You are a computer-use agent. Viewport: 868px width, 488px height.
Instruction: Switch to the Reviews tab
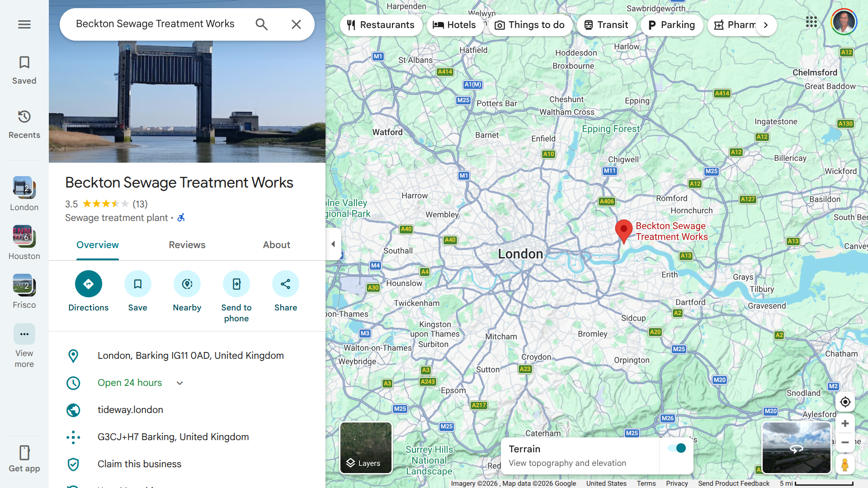pyautogui.click(x=187, y=245)
